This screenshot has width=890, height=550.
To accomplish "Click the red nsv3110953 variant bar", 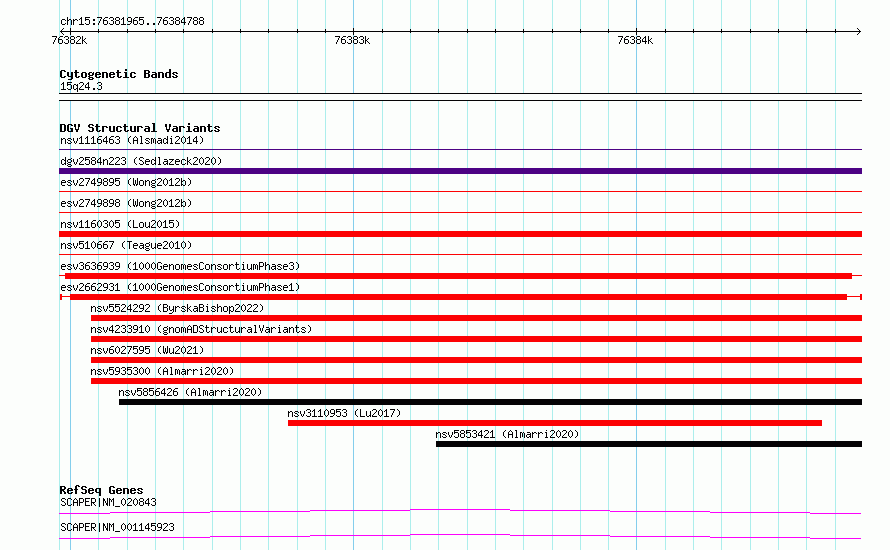I will tap(555, 423).
